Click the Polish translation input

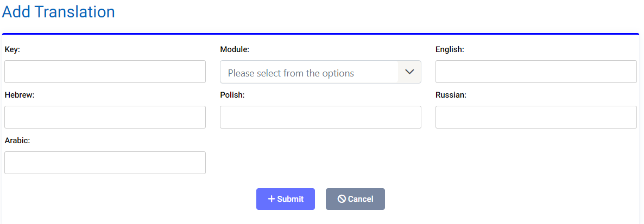click(x=320, y=117)
